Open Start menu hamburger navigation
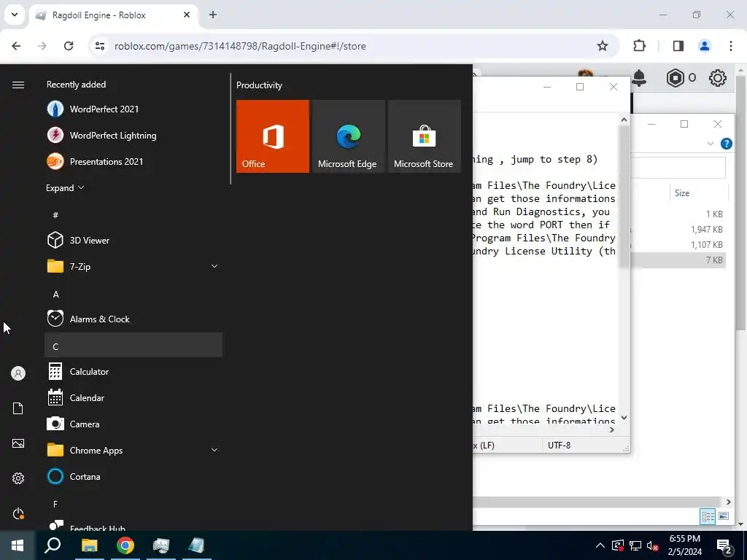This screenshot has height=560, width=747. click(18, 85)
